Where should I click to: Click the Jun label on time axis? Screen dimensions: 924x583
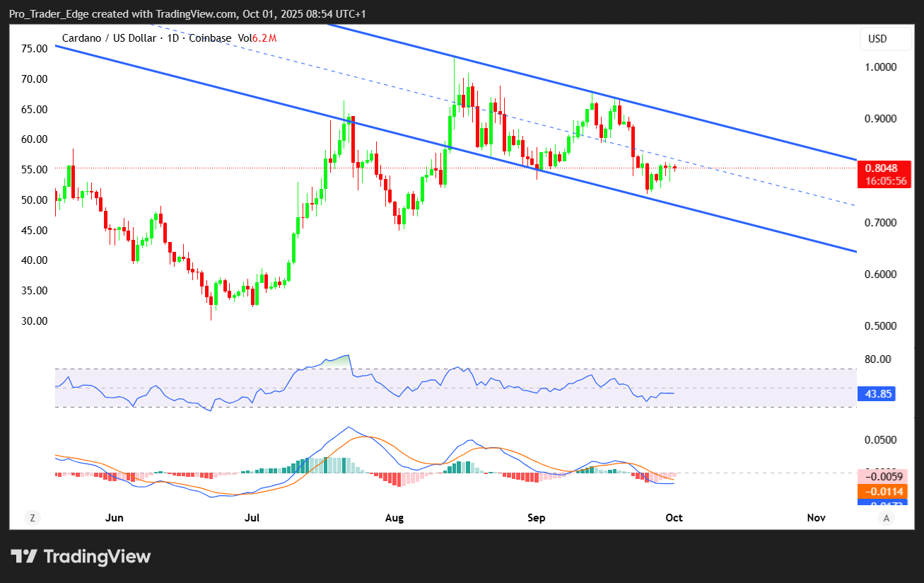pos(114,518)
